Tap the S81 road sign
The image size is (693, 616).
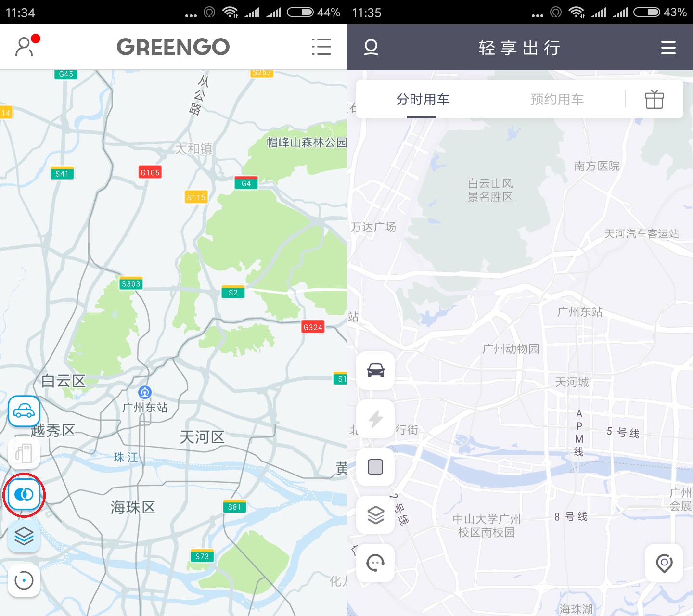tap(235, 507)
